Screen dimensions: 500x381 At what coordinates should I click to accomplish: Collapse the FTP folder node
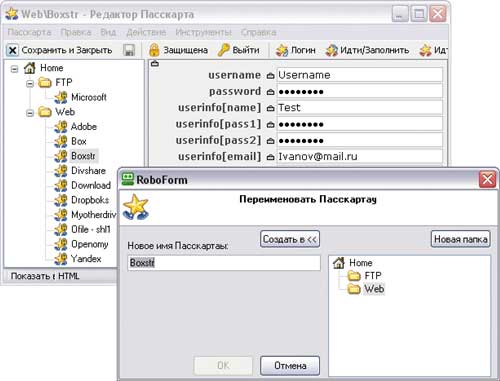pyautogui.click(x=30, y=83)
